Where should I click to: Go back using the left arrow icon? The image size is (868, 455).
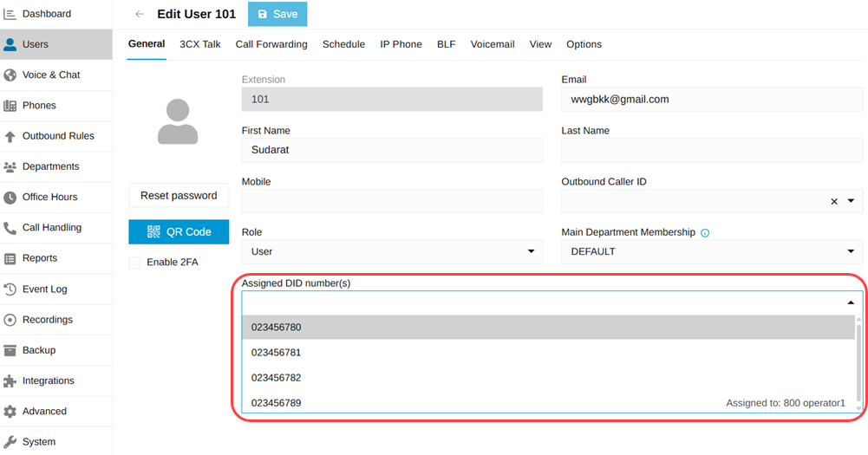coord(140,15)
